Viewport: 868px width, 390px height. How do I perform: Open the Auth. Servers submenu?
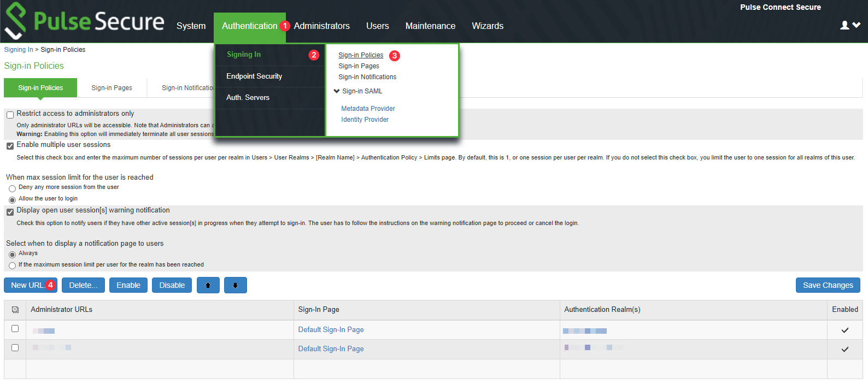coord(248,98)
